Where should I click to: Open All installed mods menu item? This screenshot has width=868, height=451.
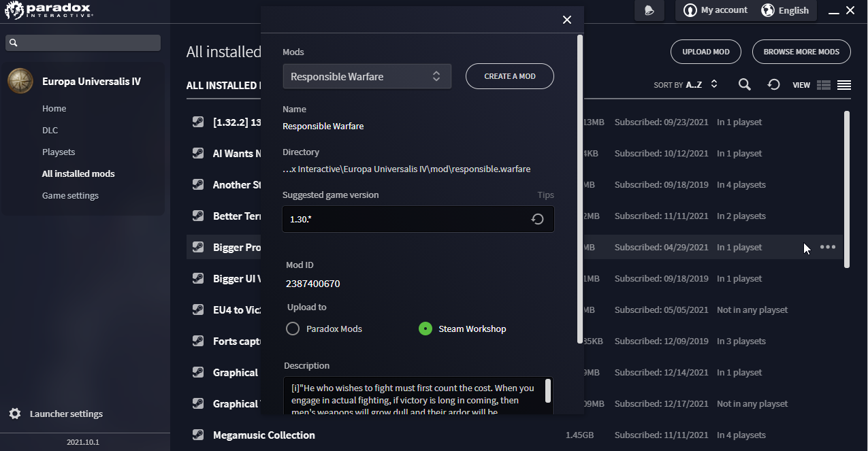78,173
